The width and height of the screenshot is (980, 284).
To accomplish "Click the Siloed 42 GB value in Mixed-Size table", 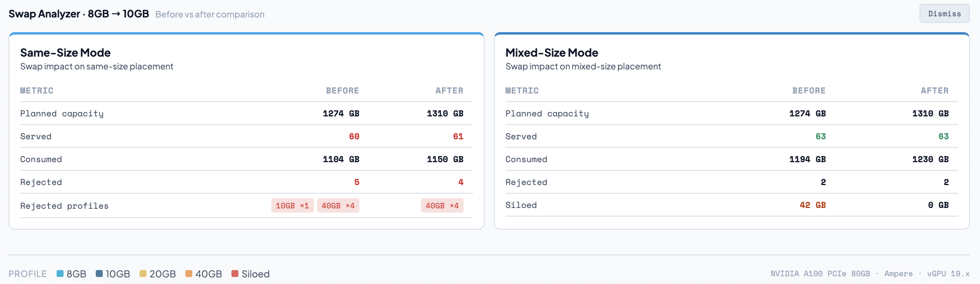I will (x=812, y=206).
